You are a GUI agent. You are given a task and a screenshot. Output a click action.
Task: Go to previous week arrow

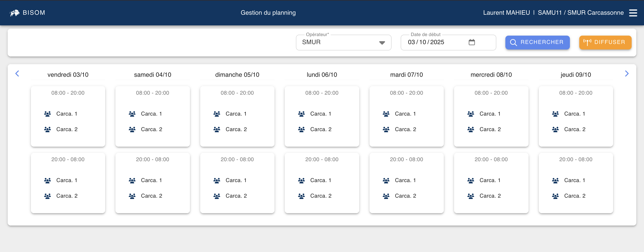pos(17,74)
